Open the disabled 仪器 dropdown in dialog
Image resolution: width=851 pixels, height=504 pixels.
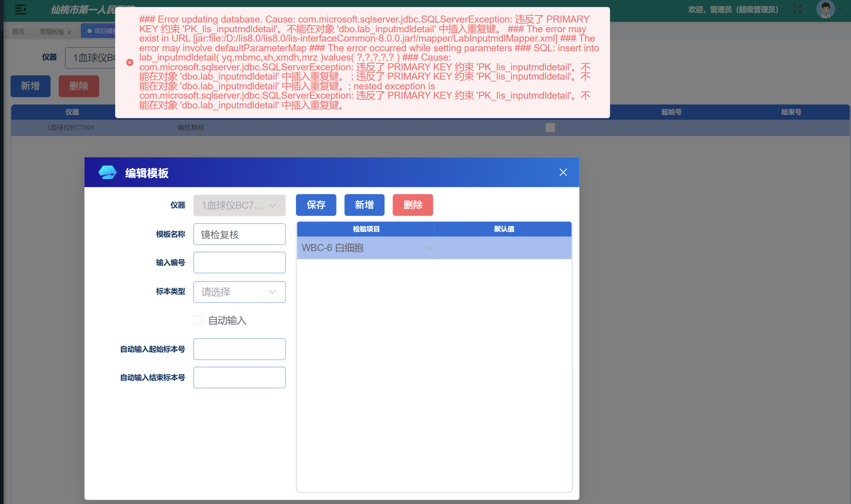(x=239, y=205)
